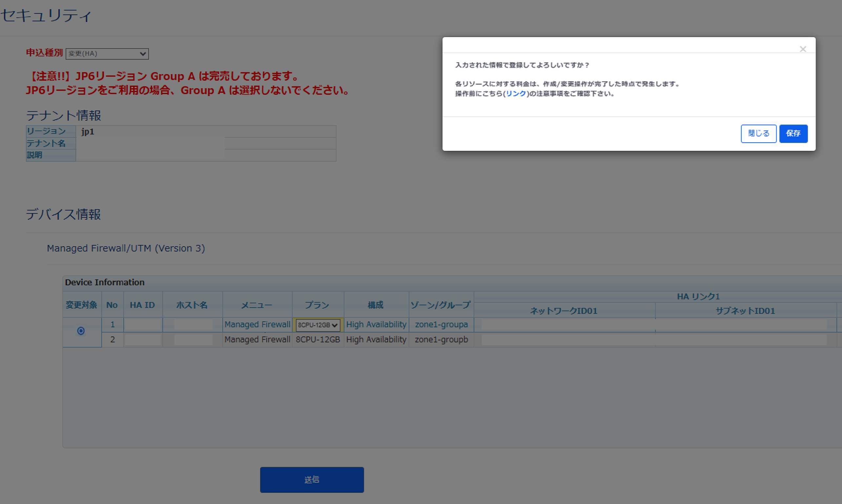
Task: Open the 申込種別 dropdown
Action: (107, 54)
